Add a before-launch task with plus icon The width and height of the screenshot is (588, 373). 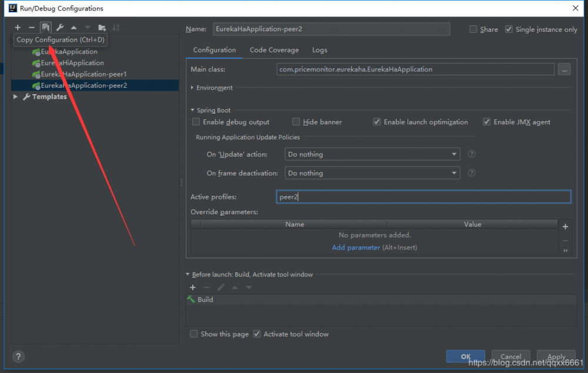pos(192,287)
